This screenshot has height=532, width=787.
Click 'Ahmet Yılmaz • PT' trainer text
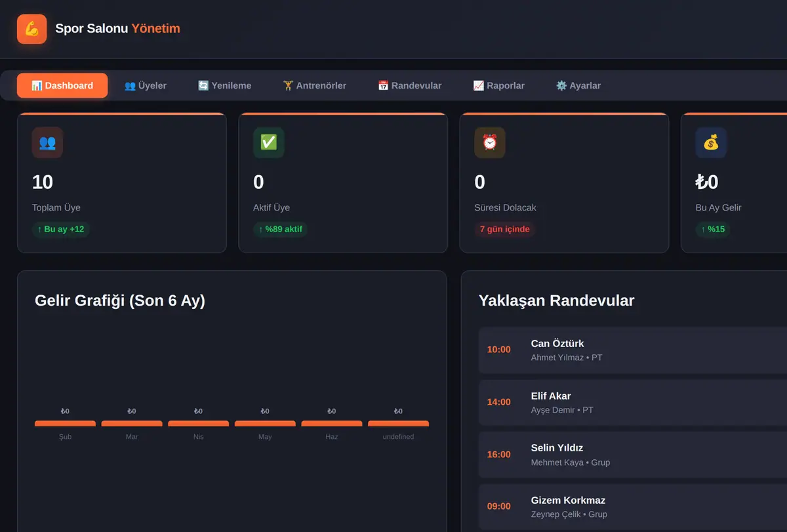567,358
